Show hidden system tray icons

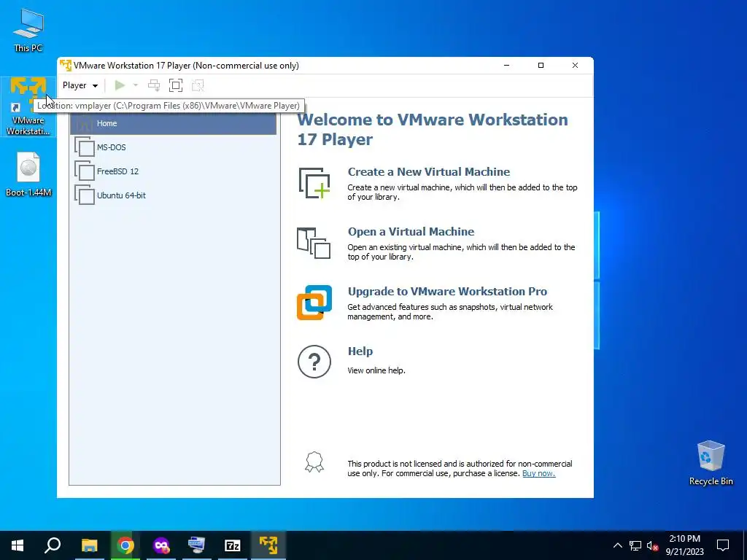[617, 545]
